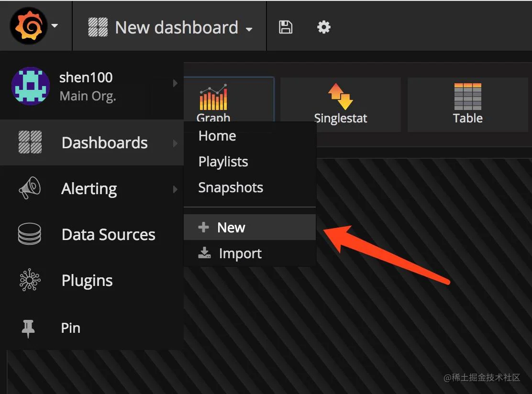532x394 pixels.
Task: Click the Table panel icon
Action: 467,96
